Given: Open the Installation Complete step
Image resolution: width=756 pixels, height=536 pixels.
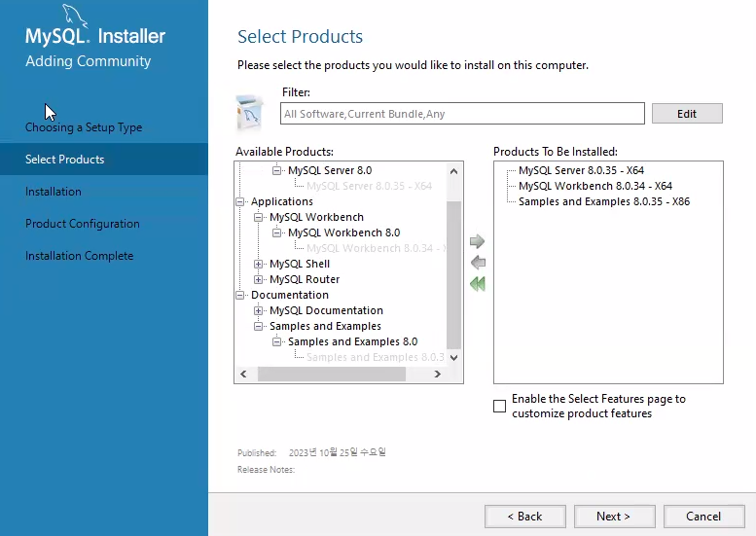Looking at the screenshot, I should click(79, 256).
